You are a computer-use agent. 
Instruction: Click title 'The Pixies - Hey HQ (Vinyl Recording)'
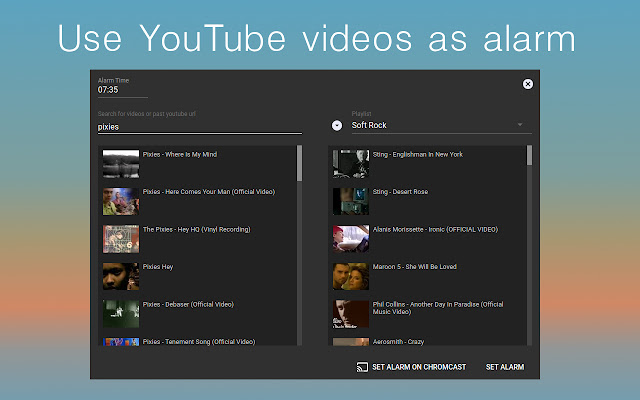[x=196, y=229]
